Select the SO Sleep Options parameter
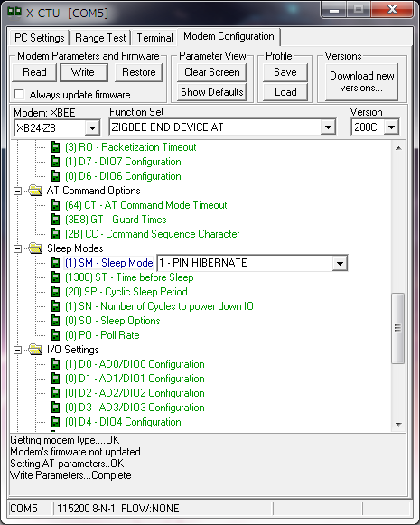 tap(112, 321)
